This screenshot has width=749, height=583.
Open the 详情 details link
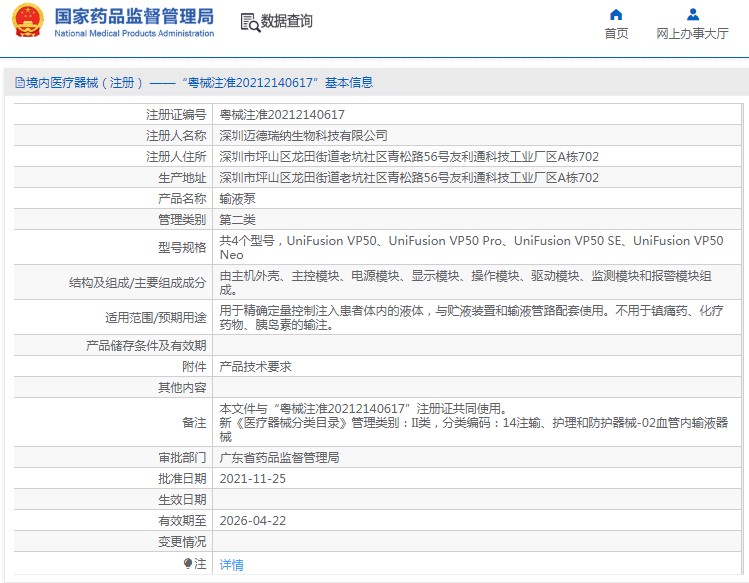tap(232, 565)
